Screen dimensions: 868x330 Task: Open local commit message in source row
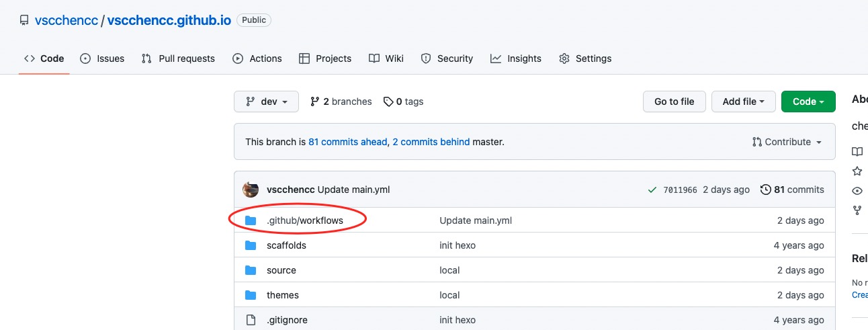pyautogui.click(x=449, y=270)
